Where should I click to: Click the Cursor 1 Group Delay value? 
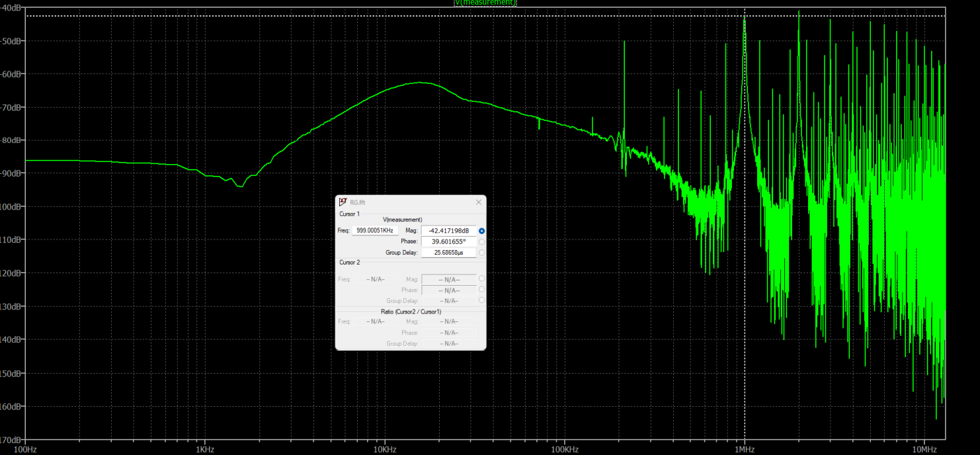tap(448, 253)
